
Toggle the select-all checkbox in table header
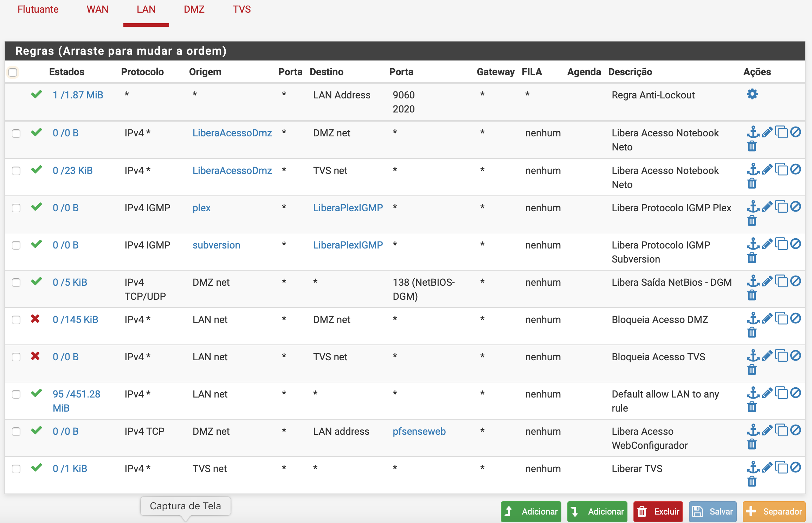(13, 72)
